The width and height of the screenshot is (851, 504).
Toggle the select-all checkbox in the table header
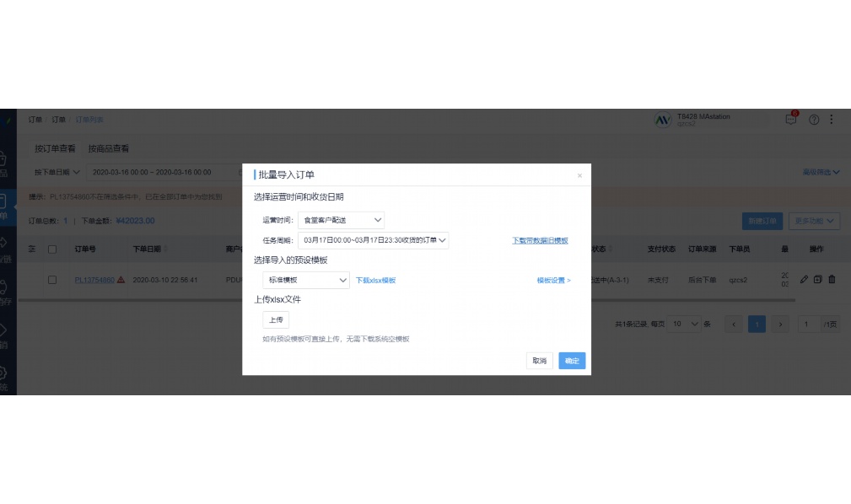[51, 249]
